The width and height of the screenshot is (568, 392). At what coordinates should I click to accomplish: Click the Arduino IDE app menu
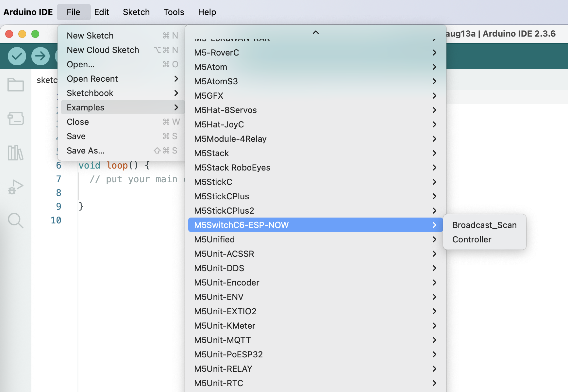(28, 12)
